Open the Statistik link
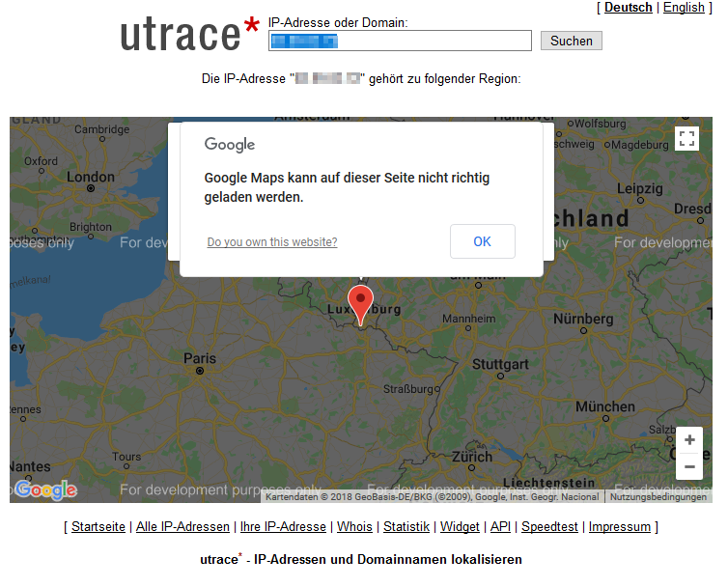This screenshot has height=587, width=728. [406, 526]
